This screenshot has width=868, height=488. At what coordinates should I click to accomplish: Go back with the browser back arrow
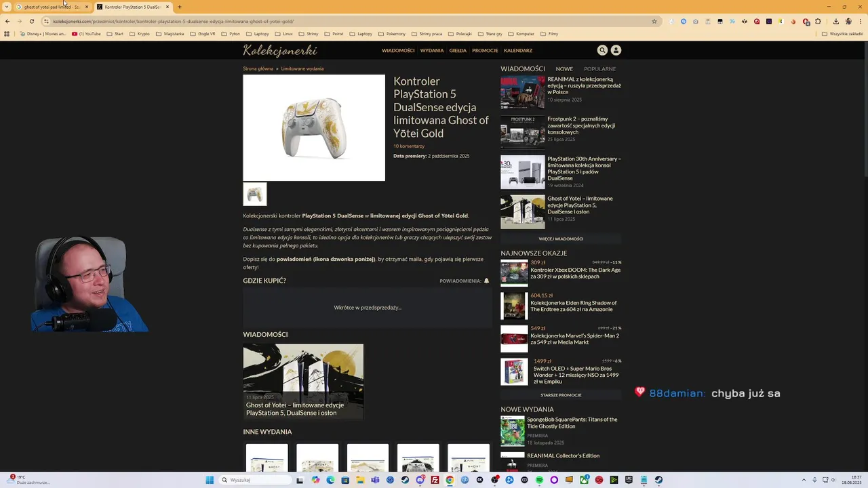pos(7,21)
